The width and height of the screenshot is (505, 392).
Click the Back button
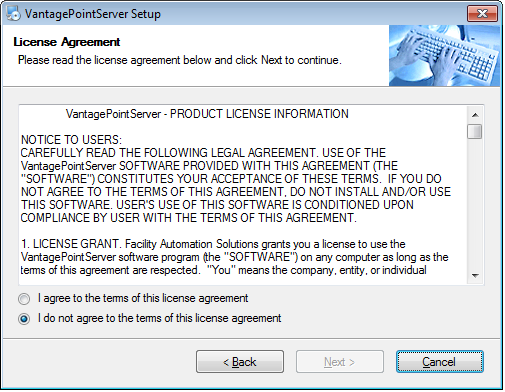[240, 362]
